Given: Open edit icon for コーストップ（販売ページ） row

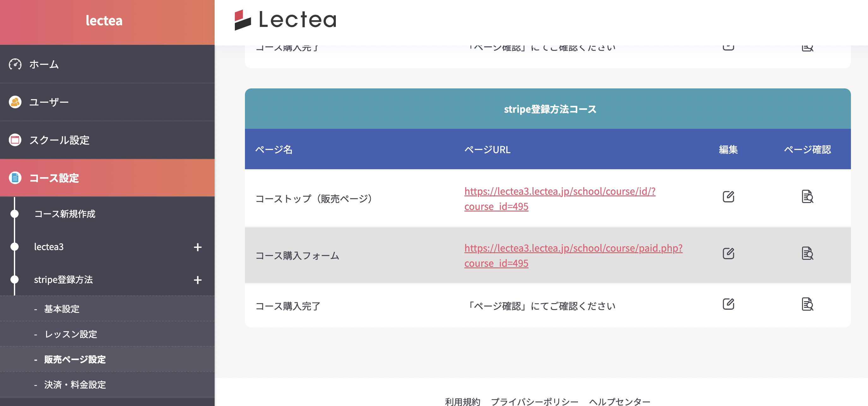Looking at the screenshot, I should [728, 196].
